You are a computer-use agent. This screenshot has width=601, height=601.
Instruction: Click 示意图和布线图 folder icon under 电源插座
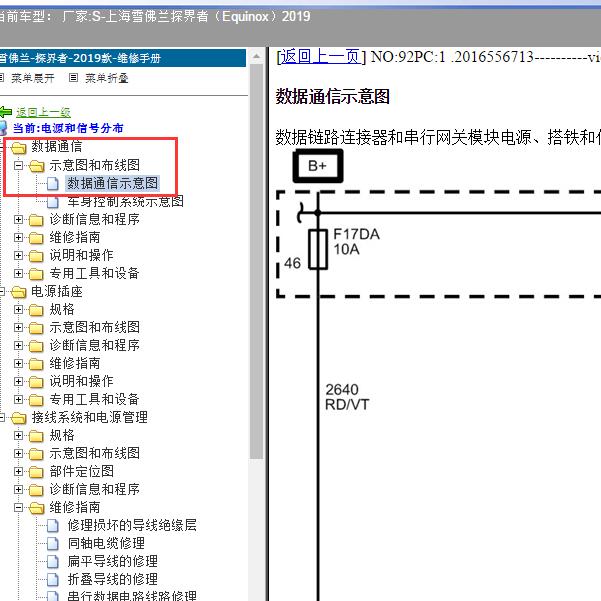[x=37, y=328]
